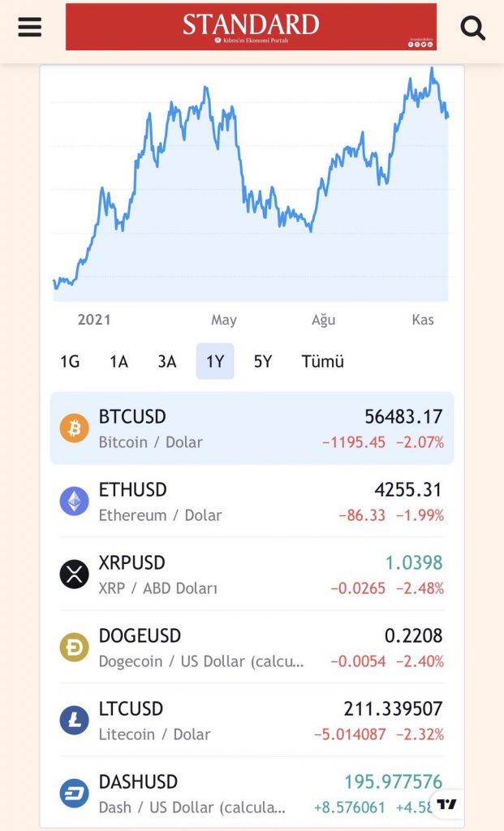Open the Standard site banner logo
Image resolution: width=504 pixels, height=831 pixels.
(x=251, y=27)
